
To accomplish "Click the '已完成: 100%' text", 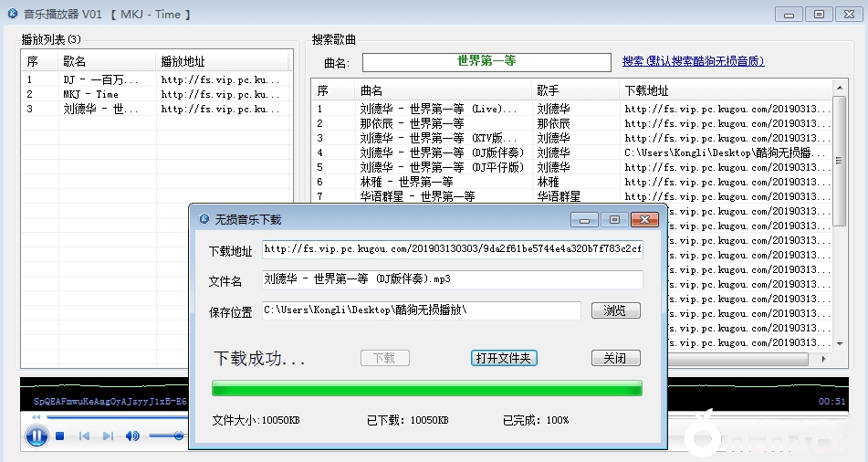I will [536, 420].
